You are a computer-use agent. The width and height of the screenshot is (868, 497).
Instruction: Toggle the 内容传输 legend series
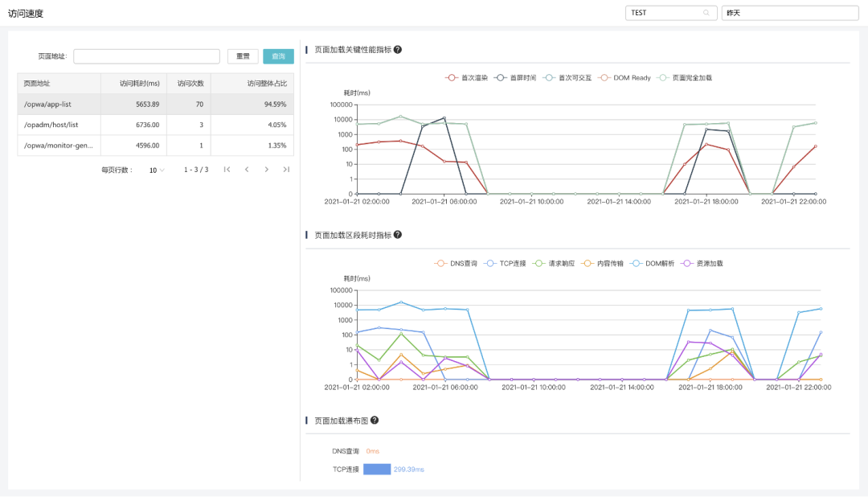(x=602, y=263)
